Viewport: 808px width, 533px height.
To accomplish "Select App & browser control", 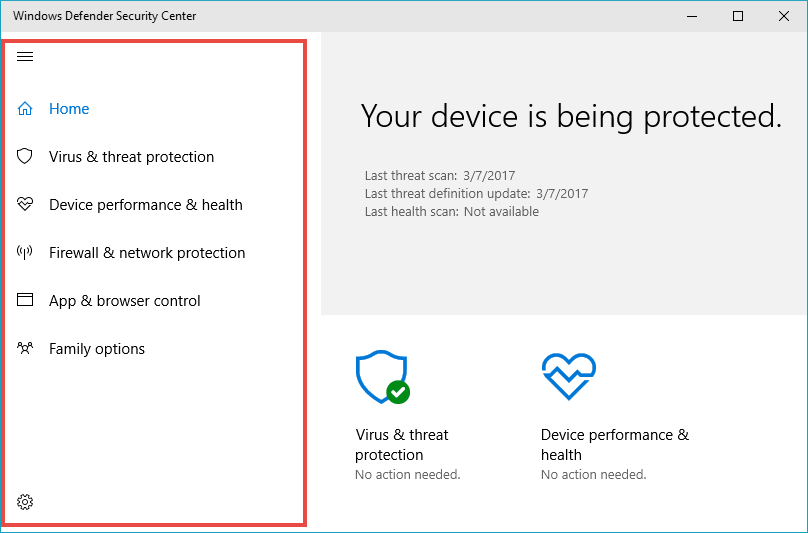I will [125, 301].
